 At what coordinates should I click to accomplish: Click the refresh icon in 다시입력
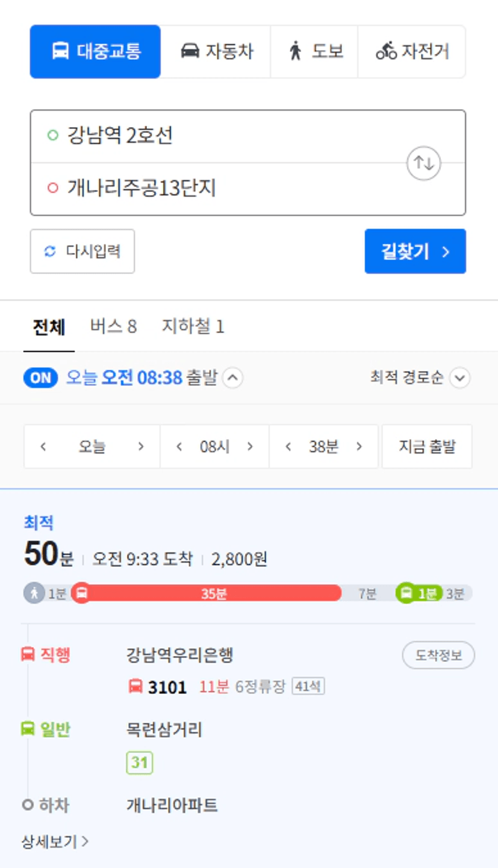point(50,251)
